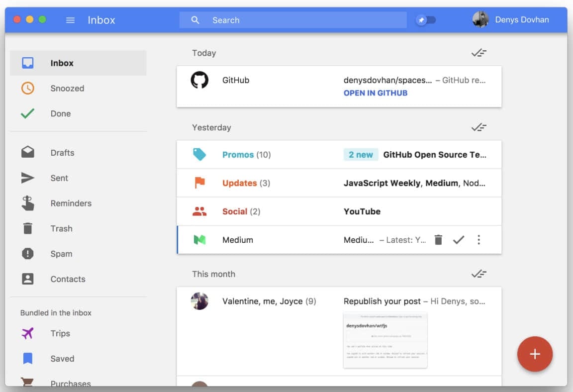Open the Spam folder
The height and width of the screenshot is (392, 573).
tap(78, 254)
